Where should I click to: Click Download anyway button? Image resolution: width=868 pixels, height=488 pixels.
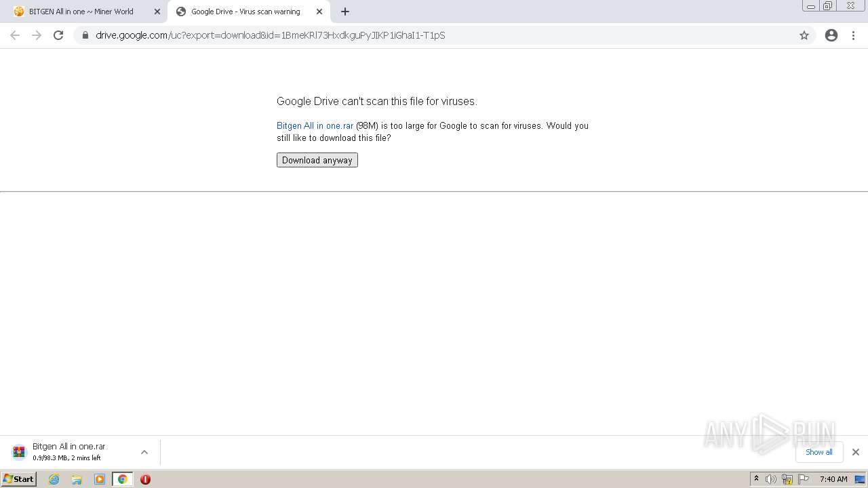click(317, 160)
